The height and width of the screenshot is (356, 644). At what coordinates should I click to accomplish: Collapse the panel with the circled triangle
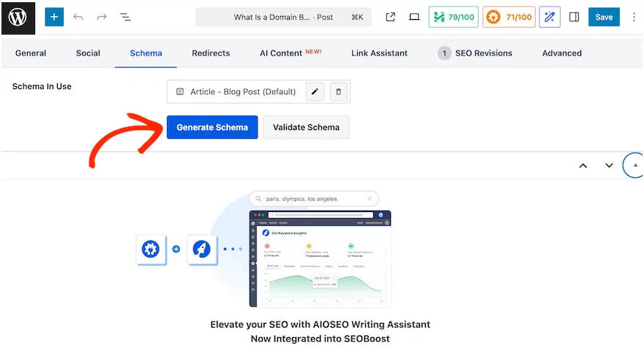pyautogui.click(x=634, y=165)
